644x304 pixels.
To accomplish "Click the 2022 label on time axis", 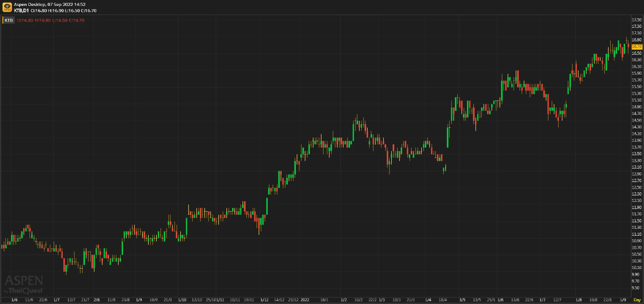I will [305, 299].
